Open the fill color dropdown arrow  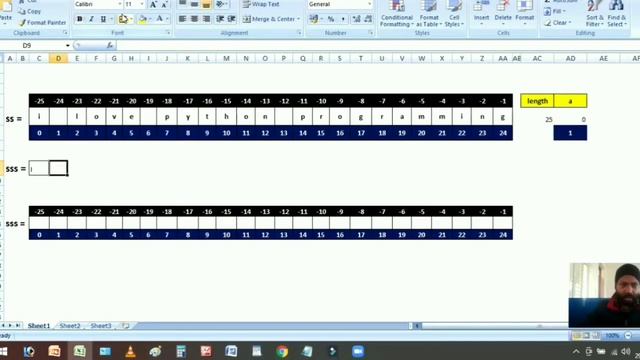tap(150, 19)
